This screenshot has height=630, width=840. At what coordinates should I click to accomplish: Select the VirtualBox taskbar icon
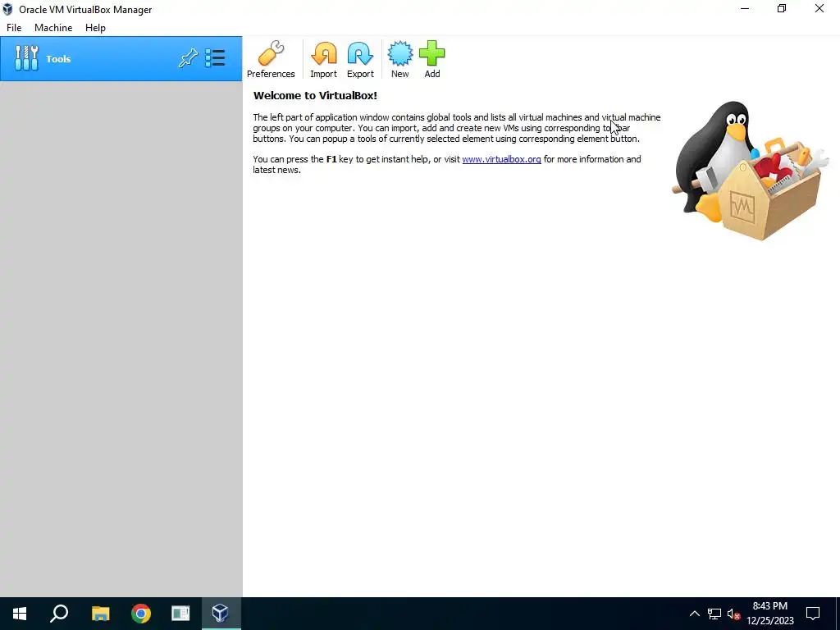pos(221,614)
